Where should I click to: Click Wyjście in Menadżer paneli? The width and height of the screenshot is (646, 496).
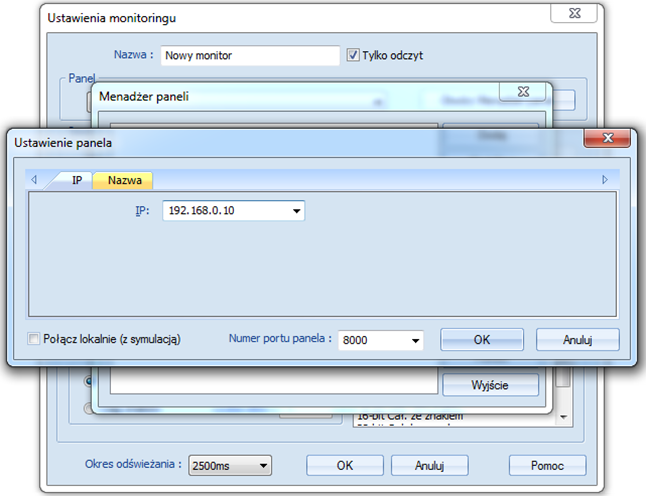490,385
